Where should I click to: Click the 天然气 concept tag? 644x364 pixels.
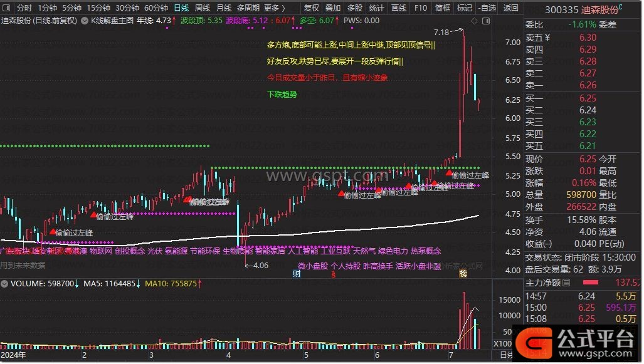coord(364,251)
